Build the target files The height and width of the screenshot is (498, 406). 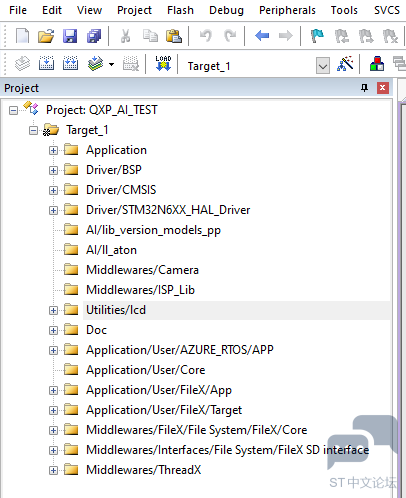coord(46,63)
